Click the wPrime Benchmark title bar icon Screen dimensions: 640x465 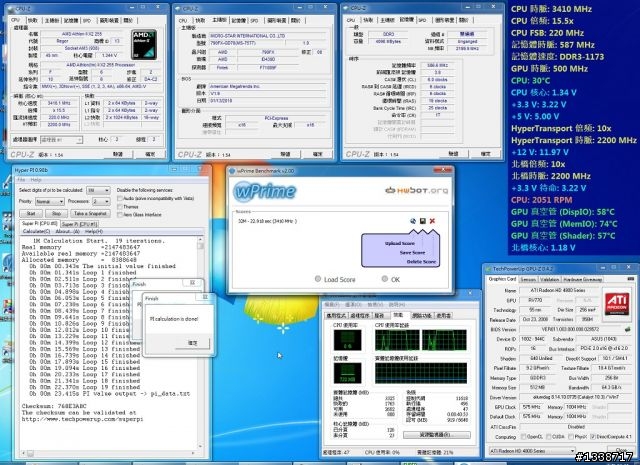[x=232, y=171]
